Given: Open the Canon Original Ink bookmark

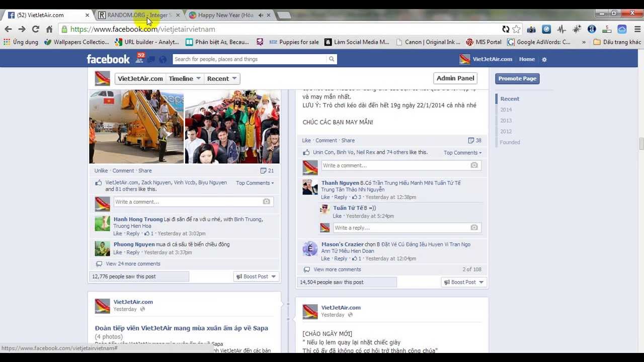Looking at the screenshot, I should (428, 42).
